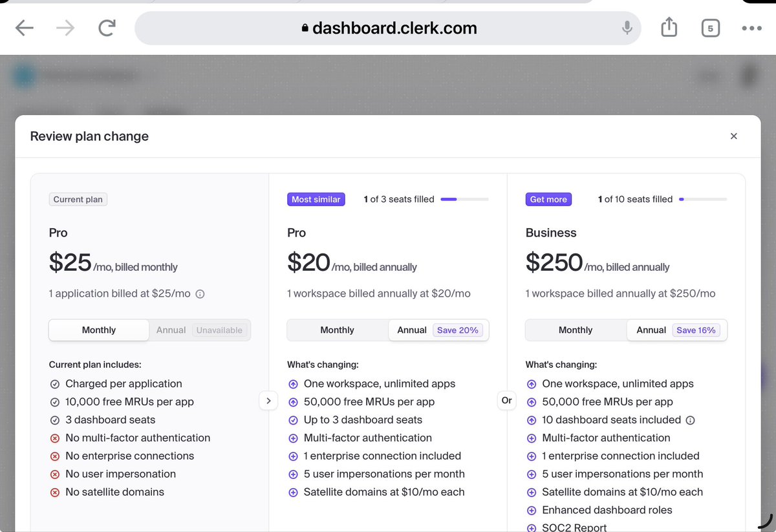
Task: Click red X icon beside No multi-factor authentication
Action: 54,438
